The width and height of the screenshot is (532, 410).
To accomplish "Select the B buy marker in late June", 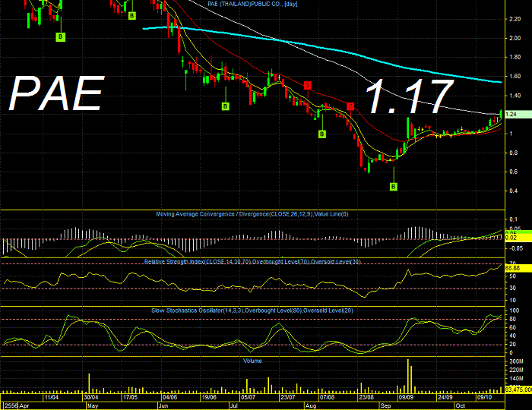I will [x=225, y=106].
